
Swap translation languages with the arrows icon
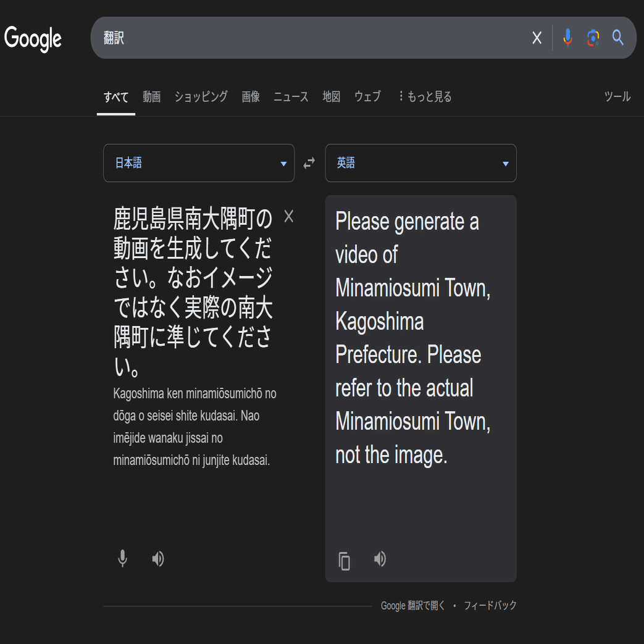(308, 163)
